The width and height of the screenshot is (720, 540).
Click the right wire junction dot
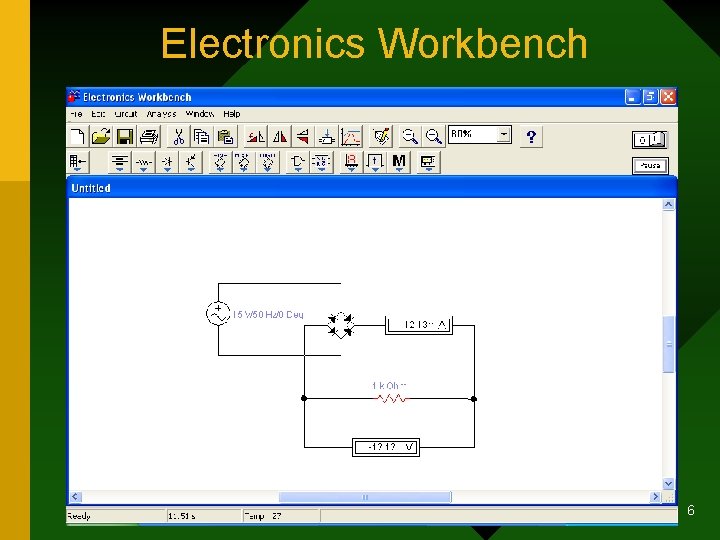(x=474, y=399)
